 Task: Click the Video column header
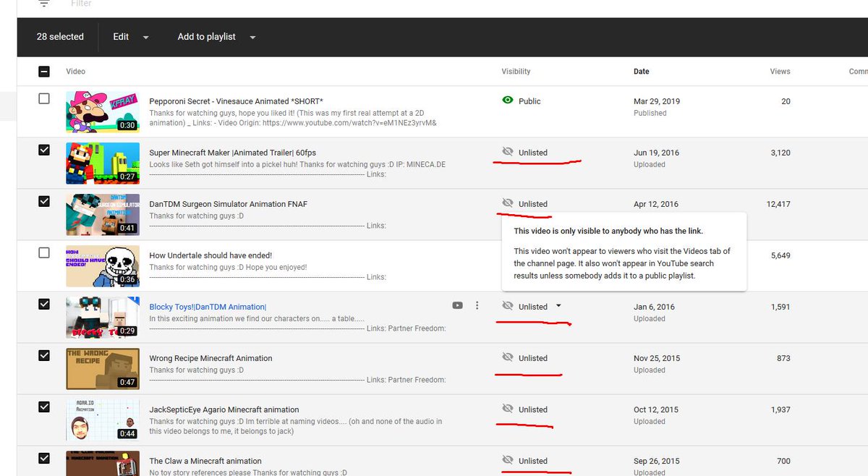coord(76,72)
